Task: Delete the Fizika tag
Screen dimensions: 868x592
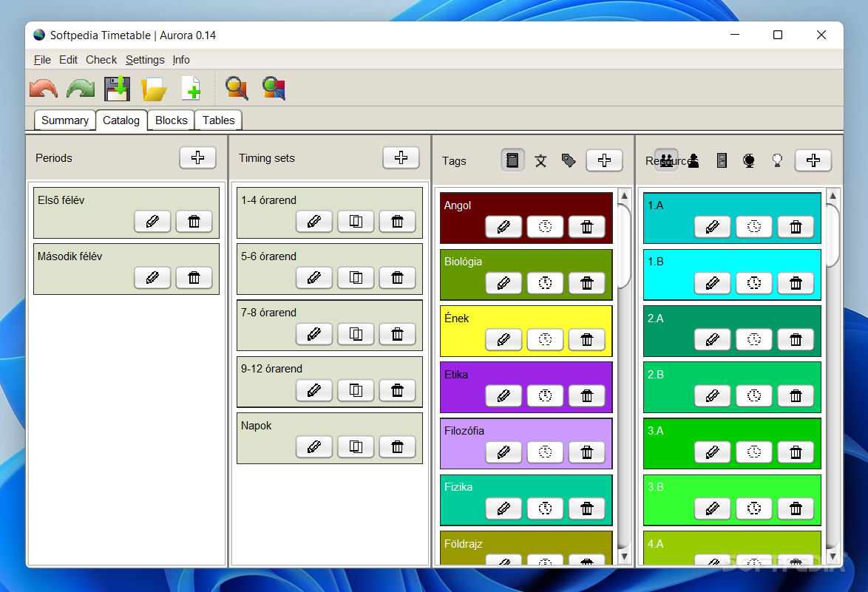Action: tap(586, 509)
